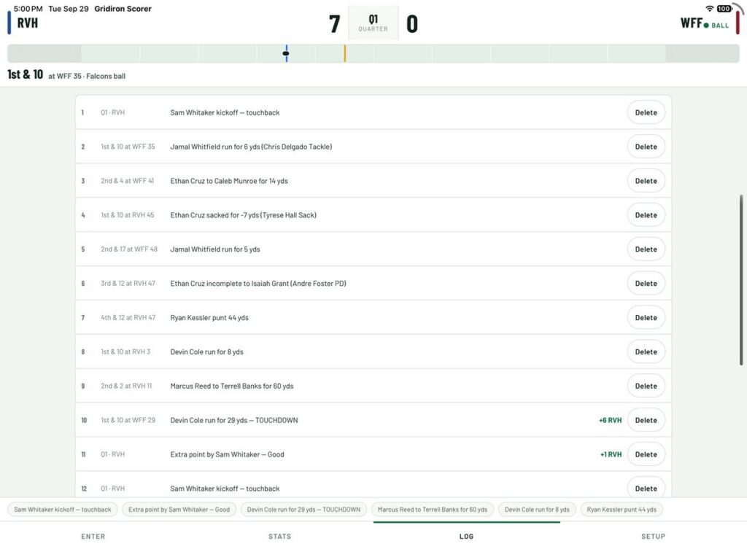Image resolution: width=747 pixels, height=560 pixels.
Task: Go to the SETUP tab
Action: click(653, 536)
